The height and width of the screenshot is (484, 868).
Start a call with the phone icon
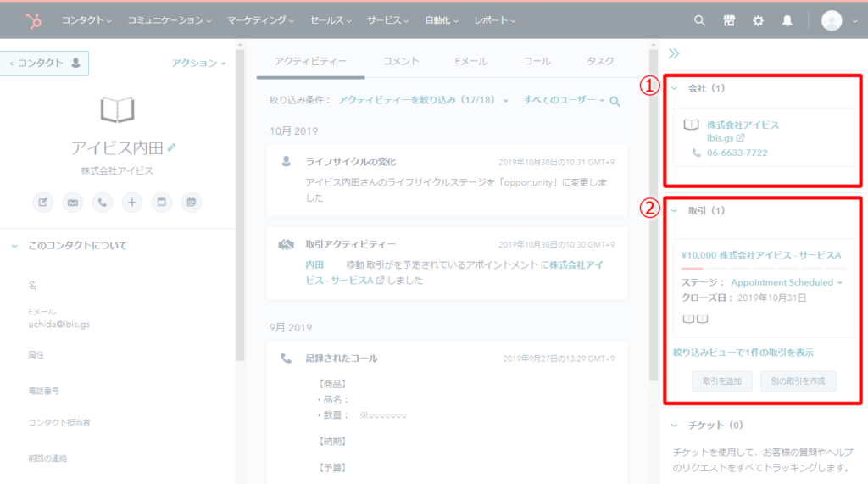click(x=103, y=202)
